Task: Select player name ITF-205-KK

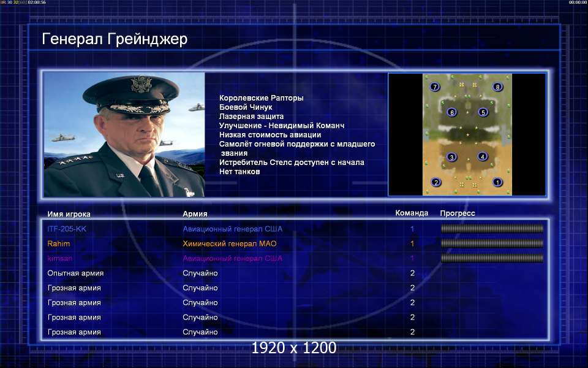Action: (x=67, y=229)
